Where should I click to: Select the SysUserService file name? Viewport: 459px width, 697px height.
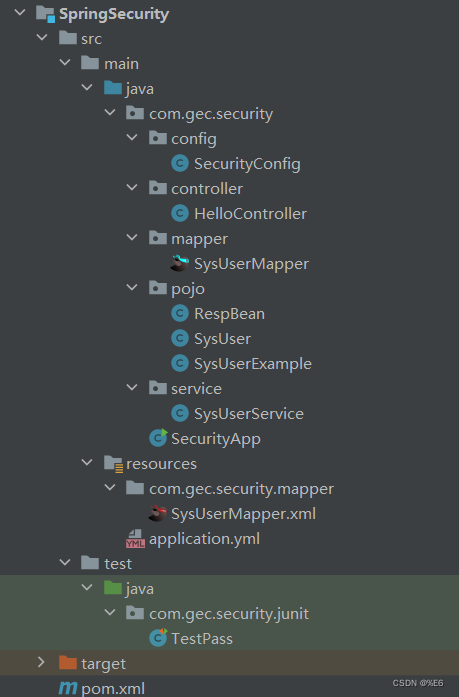click(249, 414)
